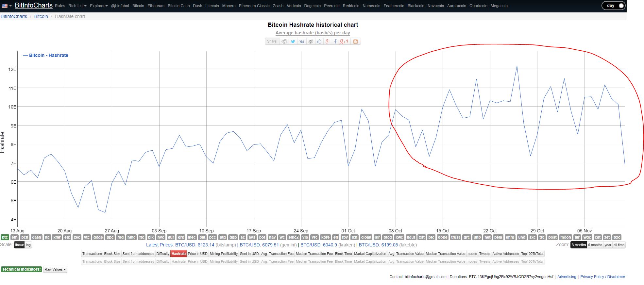Open the Rates menu item

(x=60, y=6)
